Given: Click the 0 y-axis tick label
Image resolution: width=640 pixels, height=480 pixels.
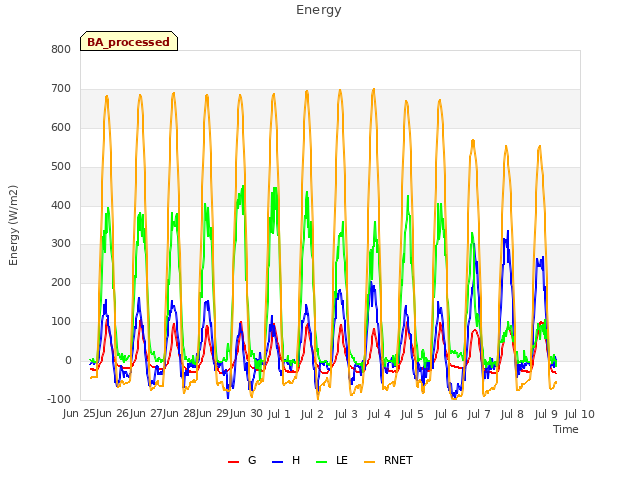Looking at the screenshot, I should (68, 360).
